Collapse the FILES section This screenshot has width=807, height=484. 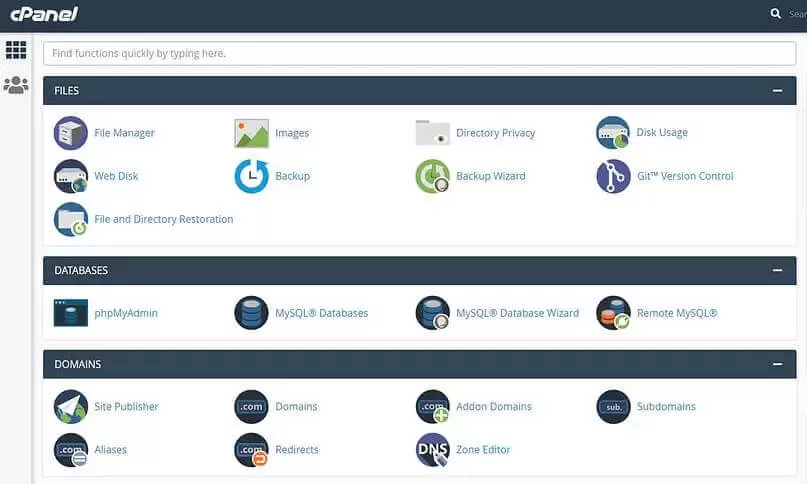[777, 91]
